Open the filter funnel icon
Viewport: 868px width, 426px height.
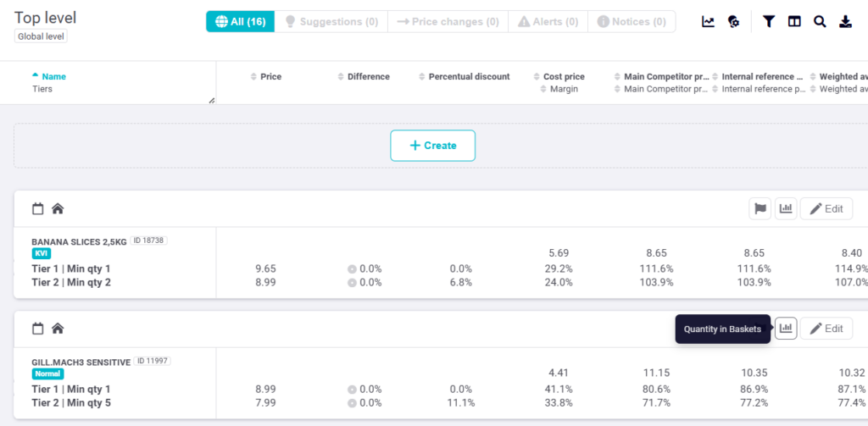click(x=768, y=21)
